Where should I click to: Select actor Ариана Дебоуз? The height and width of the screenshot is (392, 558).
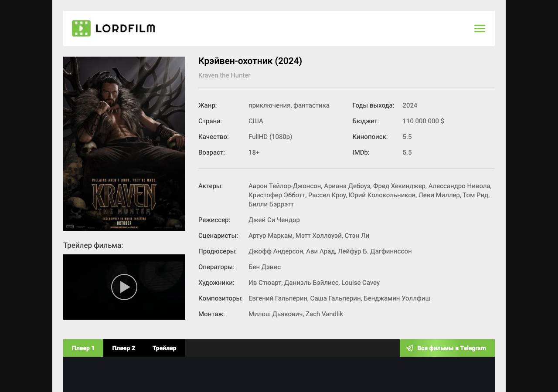(x=347, y=186)
